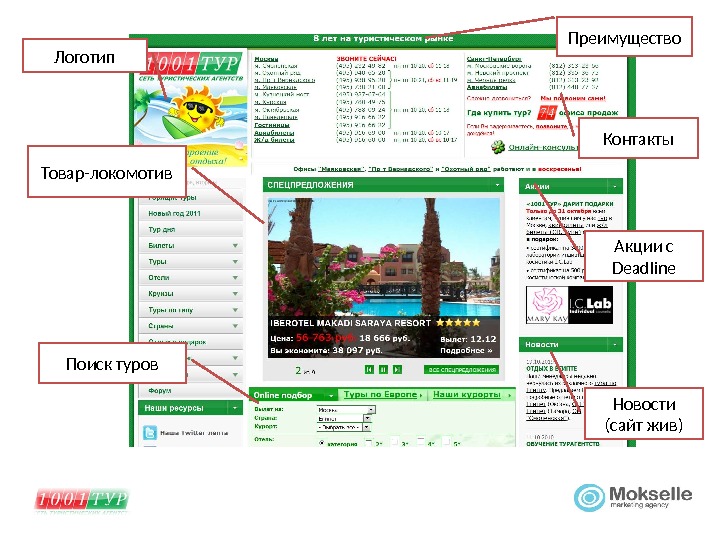
Task: Expand the Билеты menu arrow
Action: tap(235, 246)
